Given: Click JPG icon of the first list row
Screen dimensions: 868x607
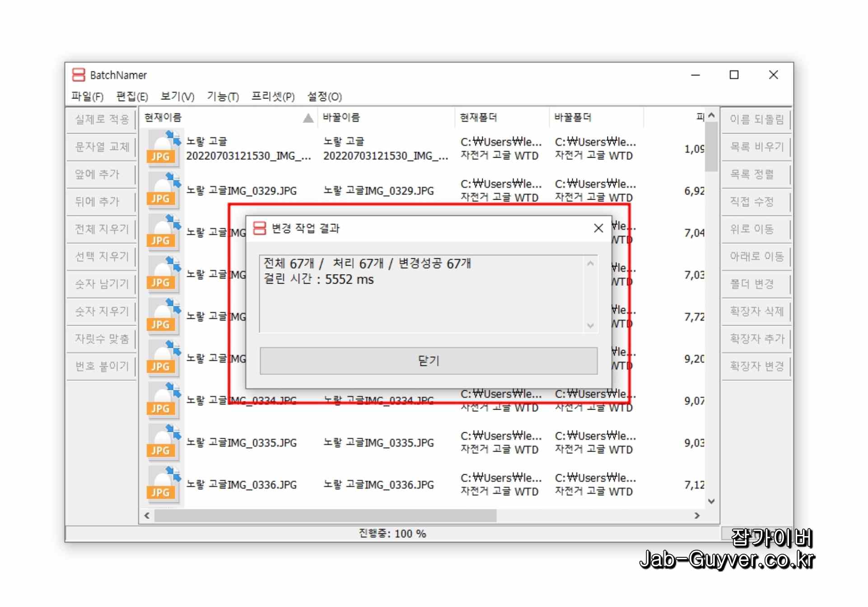Looking at the screenshot, I should (x=163, y=149).
